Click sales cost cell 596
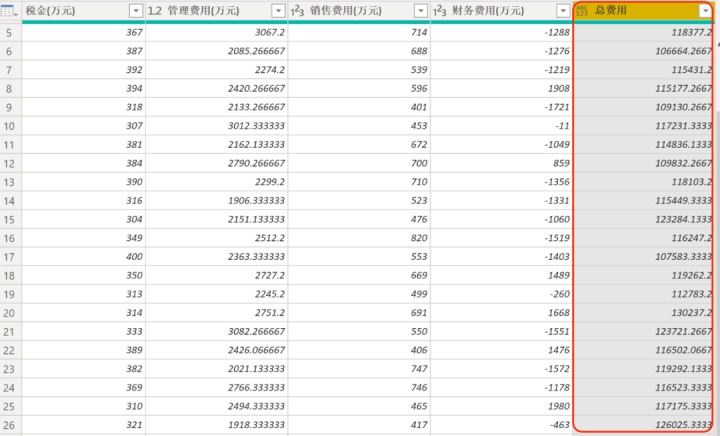 pyautogui.click(x=359, y=89)
